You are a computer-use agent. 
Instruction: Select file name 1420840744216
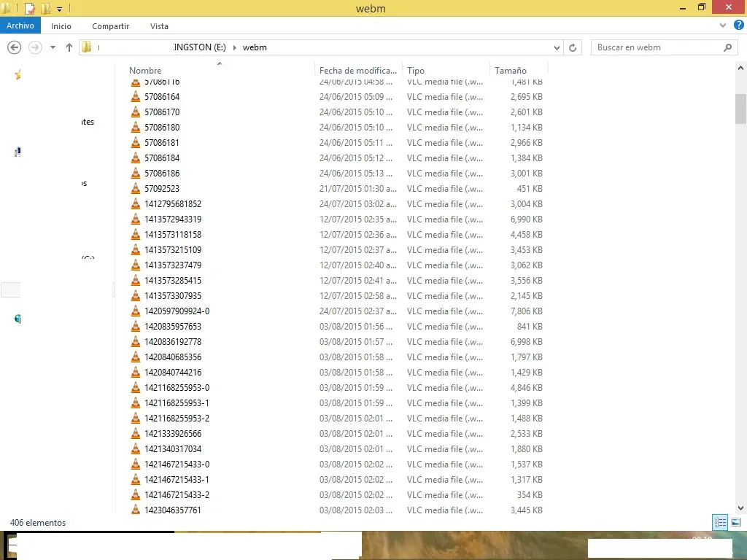click(x=173, y=373)
